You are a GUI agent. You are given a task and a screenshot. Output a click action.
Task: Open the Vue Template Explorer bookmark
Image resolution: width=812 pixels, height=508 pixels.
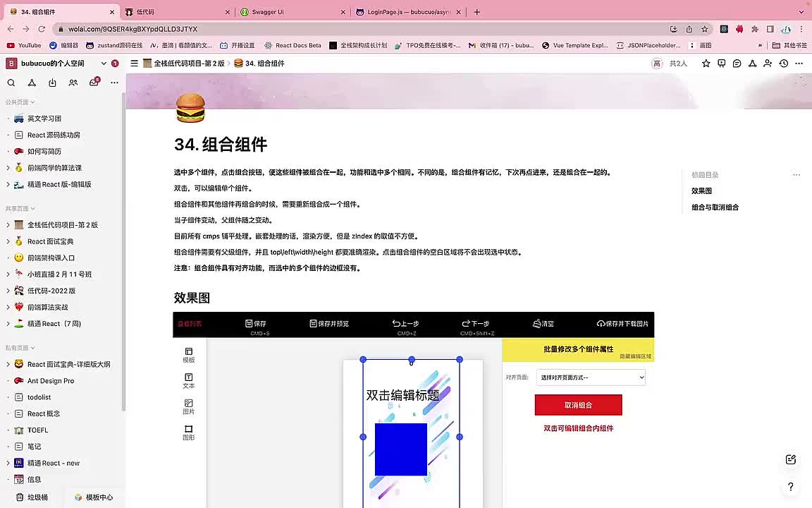[575, 46]
